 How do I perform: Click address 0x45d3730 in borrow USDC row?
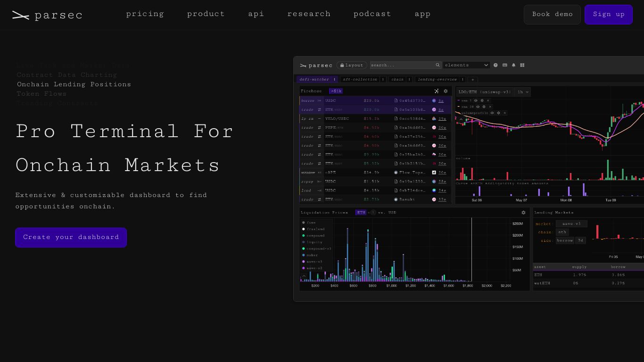click(x=413, y=100)
